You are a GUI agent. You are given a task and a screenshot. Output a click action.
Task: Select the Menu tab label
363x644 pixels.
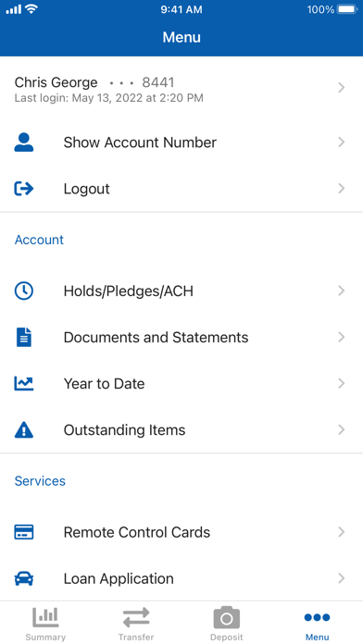tap(317, 637)
